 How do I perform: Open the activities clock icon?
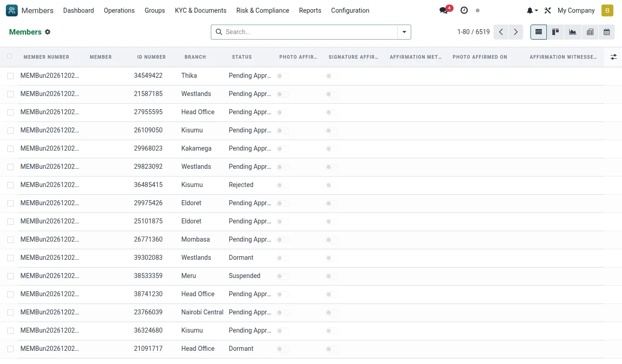point(464,10)
